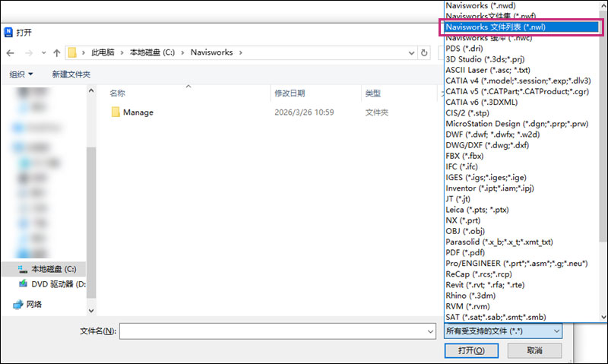Expand the address bar history dropdown
This screenshot has width=608, height=364.
411,52
